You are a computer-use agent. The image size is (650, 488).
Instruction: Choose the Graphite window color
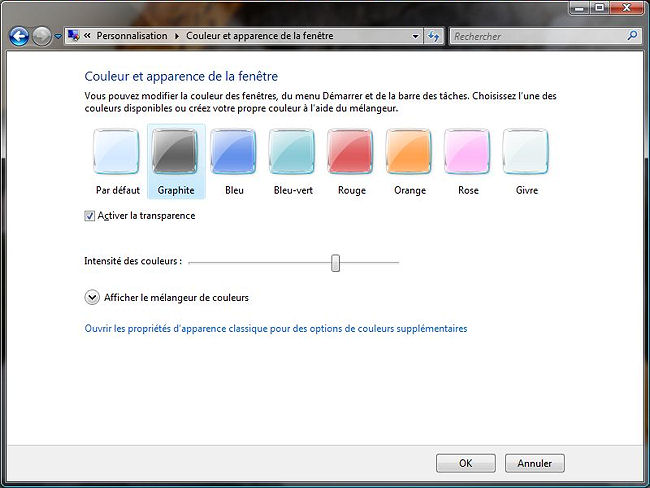pyautogui.click(x=175, y=154)
